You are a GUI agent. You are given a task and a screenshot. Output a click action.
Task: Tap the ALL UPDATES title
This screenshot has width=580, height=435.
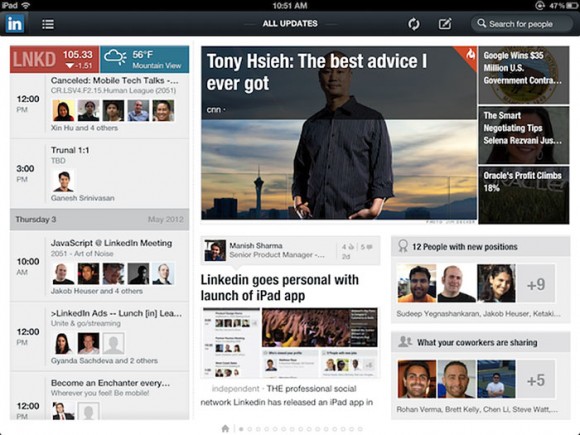[290, 24]
